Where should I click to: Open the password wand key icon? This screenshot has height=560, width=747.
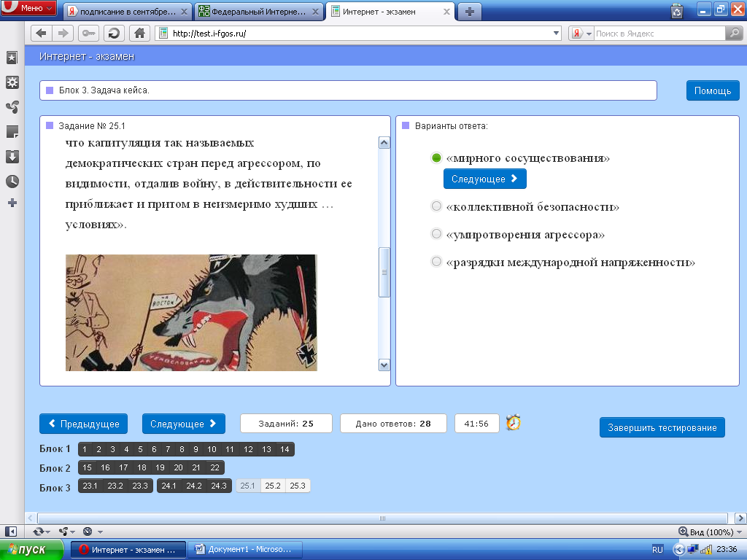tap(89, 34)
